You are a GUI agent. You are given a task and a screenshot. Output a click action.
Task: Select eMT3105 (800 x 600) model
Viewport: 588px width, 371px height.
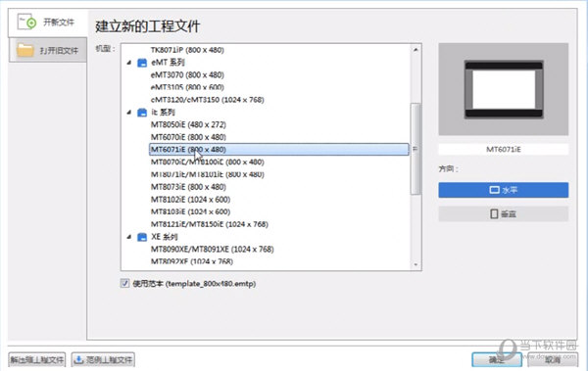[187, 87]
